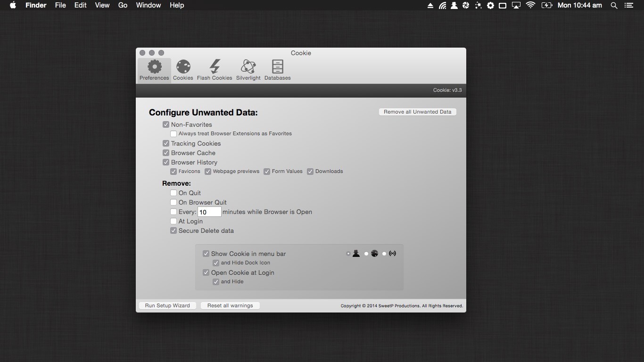The width and height of the screenshot is (644, 362).
Task: Click the eject icon in menu bar
Action: coord(430,6)
